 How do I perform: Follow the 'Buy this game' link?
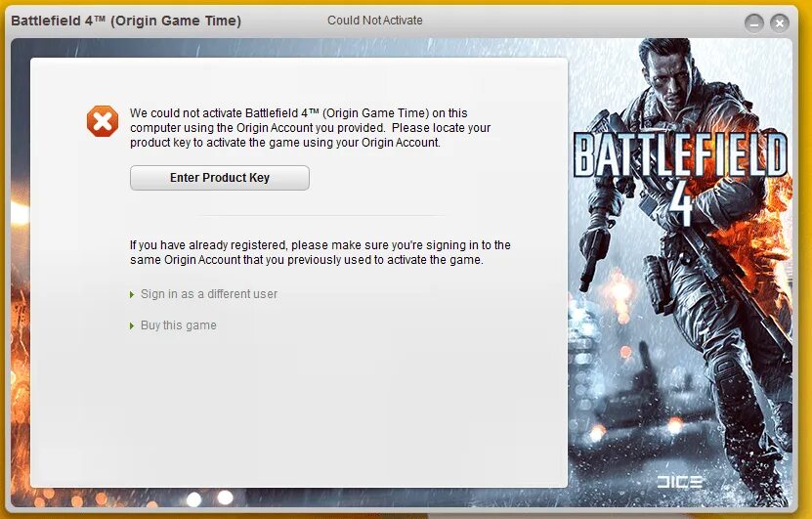click(x=179, y=325)
